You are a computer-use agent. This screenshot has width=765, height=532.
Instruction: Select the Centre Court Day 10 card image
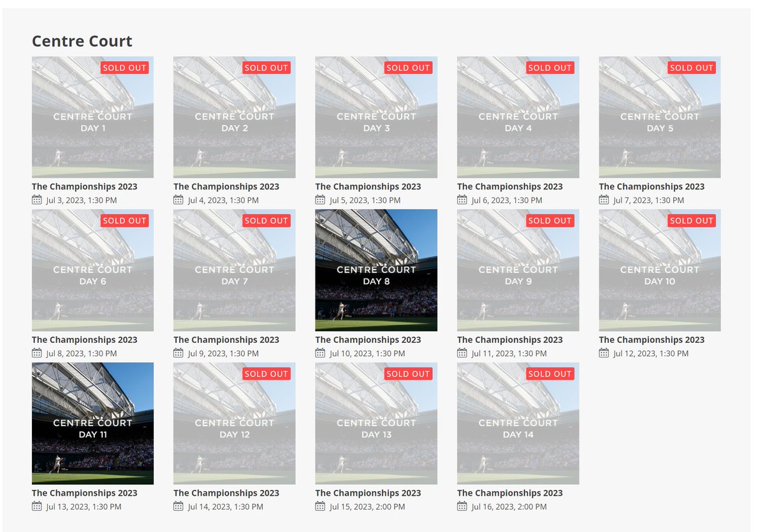[x=660, y=270]
